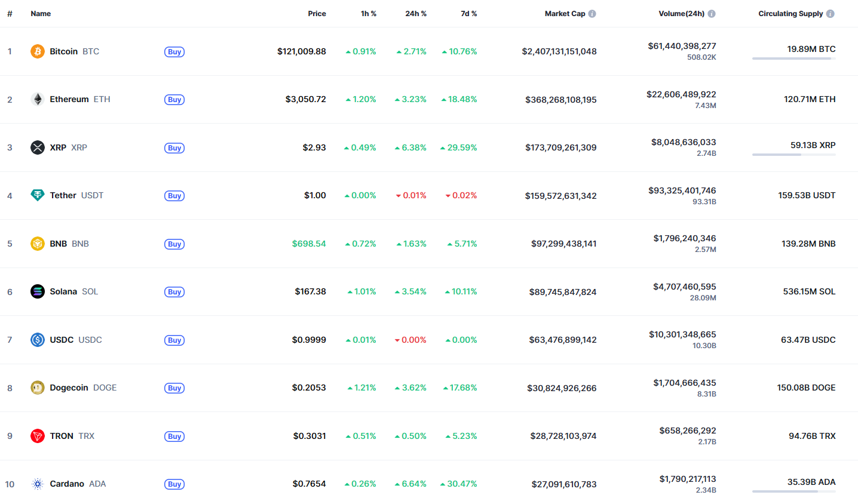858x504 pixels.
Task: Buy XRP using its Buy button
Action: pos(174,148)
